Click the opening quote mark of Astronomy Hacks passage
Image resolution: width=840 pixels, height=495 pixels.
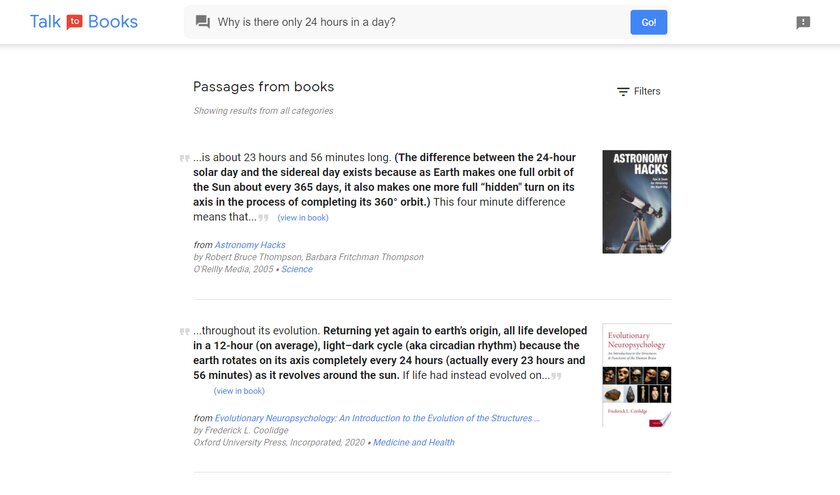coord(184,158)
